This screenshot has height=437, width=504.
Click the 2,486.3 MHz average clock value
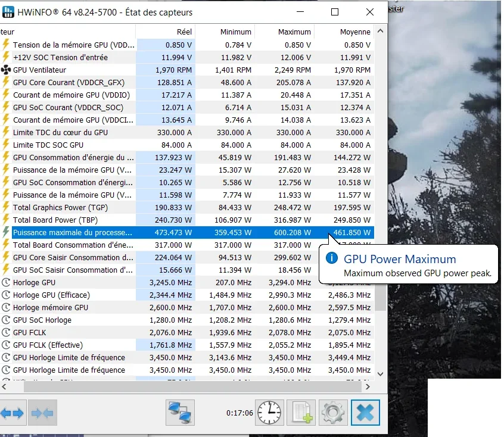(x=349, y=295)
